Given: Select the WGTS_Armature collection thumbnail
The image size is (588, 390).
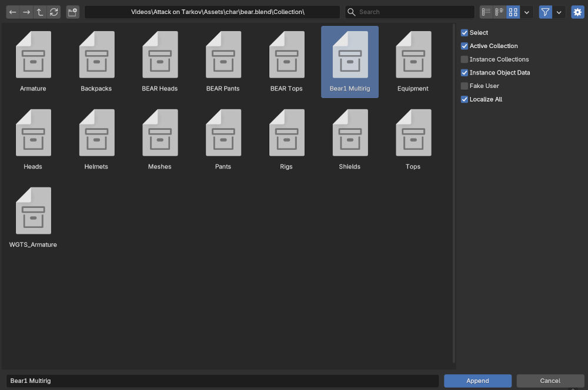Looking at the screenshot, I should [x=33, y=210].
